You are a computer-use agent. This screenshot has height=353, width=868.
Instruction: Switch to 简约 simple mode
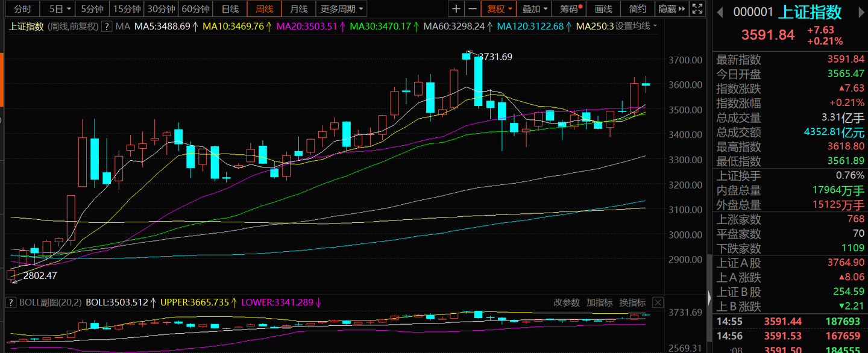pyautogui.click(x=638, y=9)
